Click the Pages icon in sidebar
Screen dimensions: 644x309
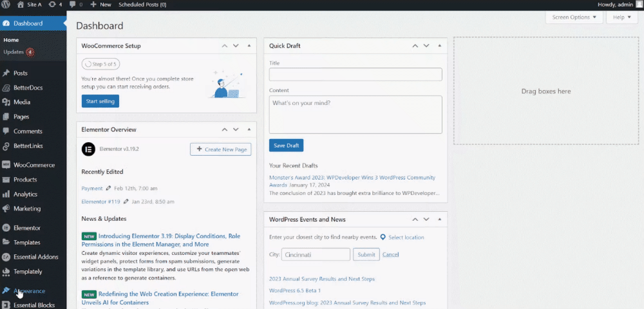[6, 117]
